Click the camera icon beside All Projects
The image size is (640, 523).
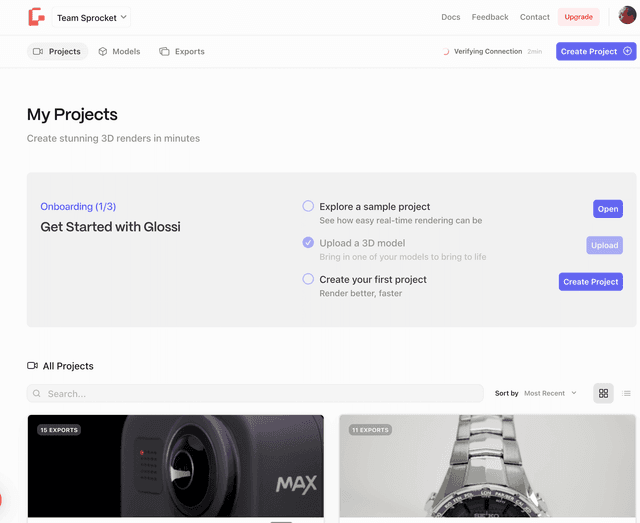[32, 366]
